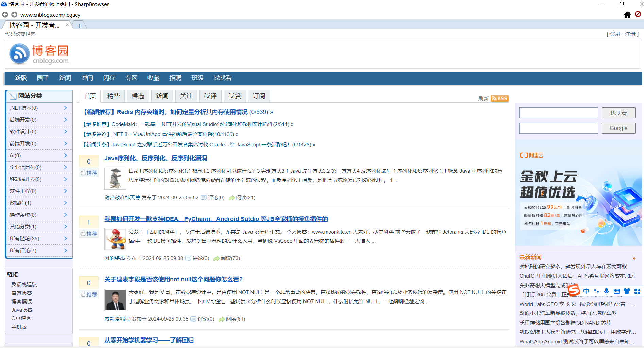644x348 pixels.
Task: Click the browser forward arrow icon
Action: click(x=14, y=15)
